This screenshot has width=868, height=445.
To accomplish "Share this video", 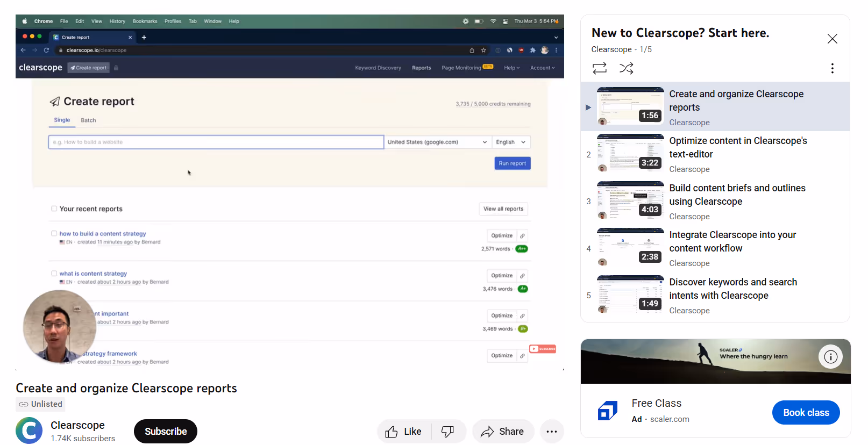I will (503, 432).
